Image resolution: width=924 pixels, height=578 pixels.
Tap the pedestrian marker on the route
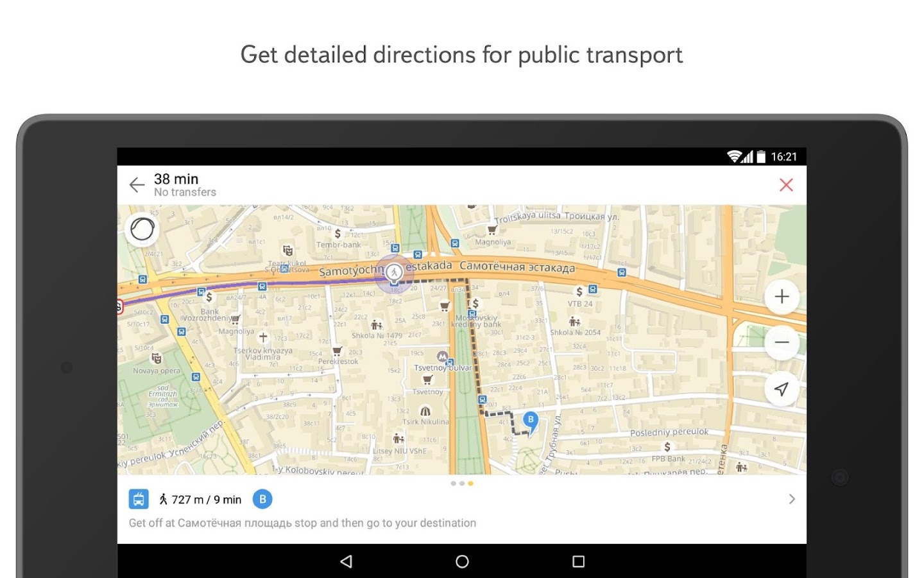394,272
